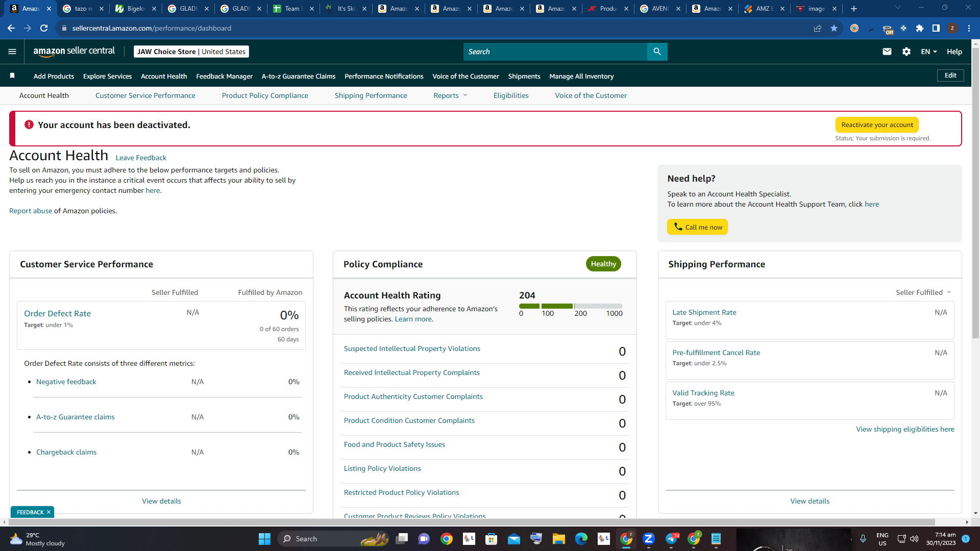Image resolution: width=980 pixels, height=551 pixels.
Task: Open A-to-z Guarantee Claims menu
Action: click(x=299, y=76)
